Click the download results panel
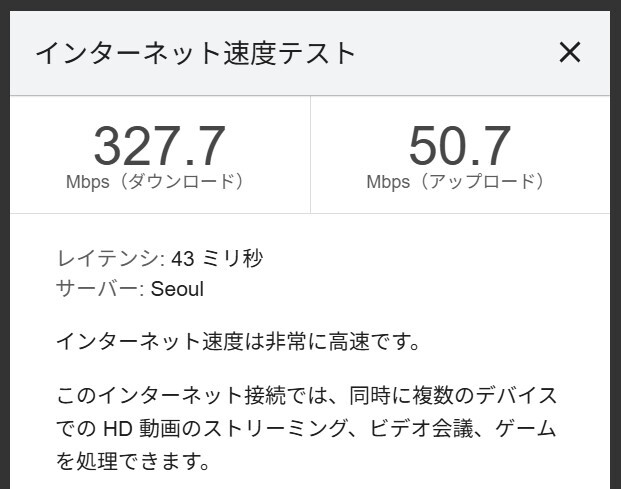Image resolution: width=621 pixels, height=489 pixels. tap(160, 155)
